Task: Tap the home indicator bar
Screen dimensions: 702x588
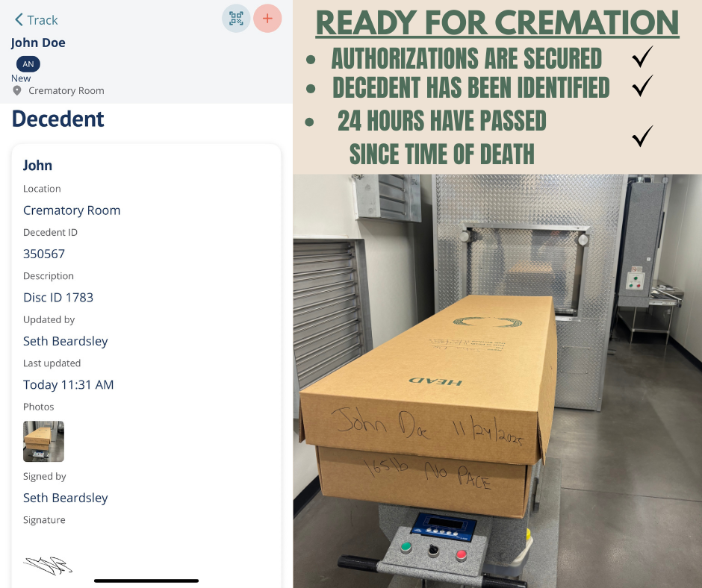Action: point(146,581)
